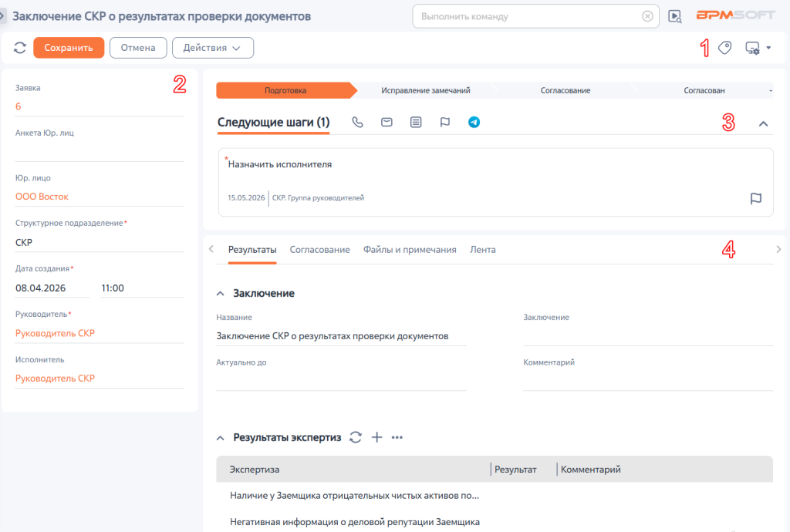Click the flag icon next to list icon

pos(445,123)
